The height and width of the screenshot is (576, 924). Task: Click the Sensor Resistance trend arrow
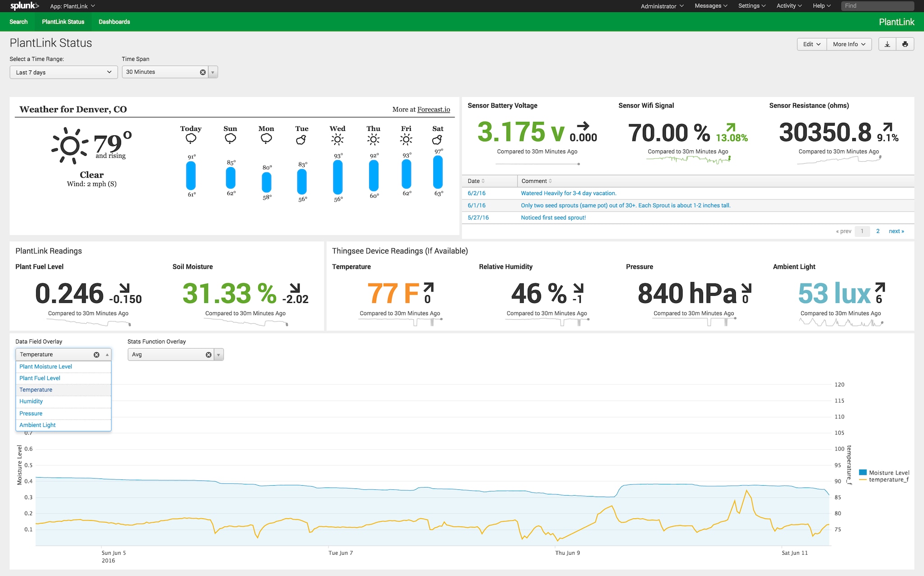pyautogui.click(x=887, y=127)
